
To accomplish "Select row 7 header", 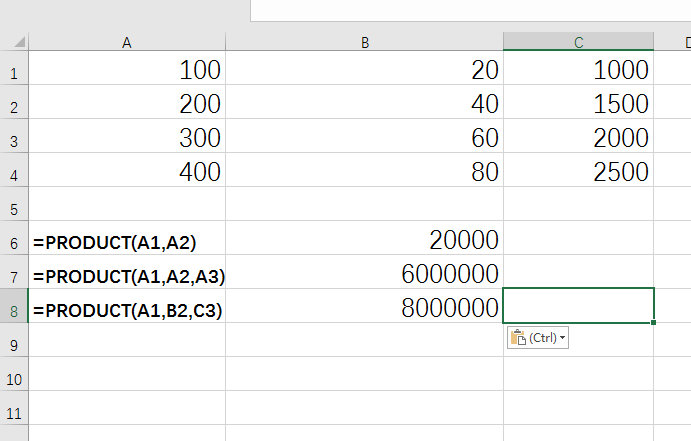I will [14, 272].
